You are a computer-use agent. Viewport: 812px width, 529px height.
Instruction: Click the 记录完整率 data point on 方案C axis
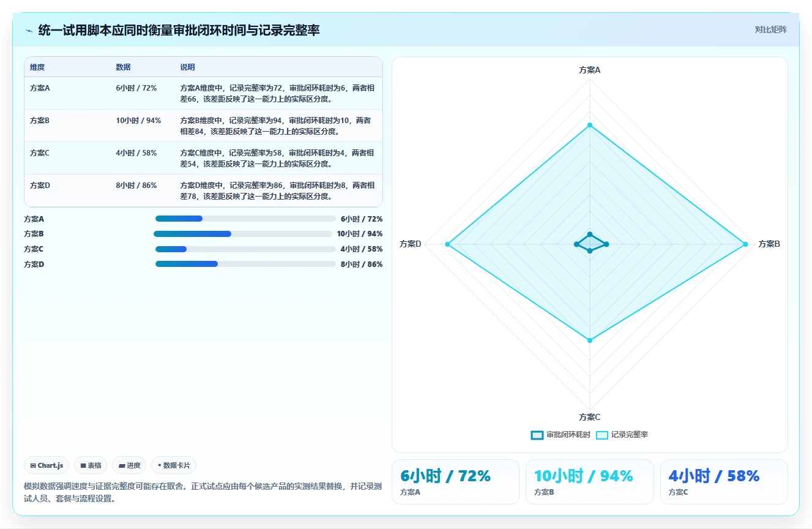(x=590, y=340)
